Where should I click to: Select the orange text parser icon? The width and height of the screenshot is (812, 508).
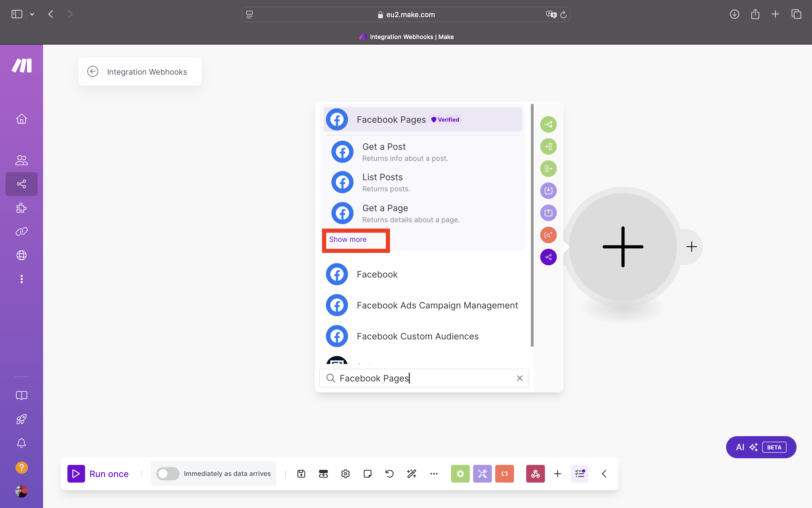tap(548, 235)
